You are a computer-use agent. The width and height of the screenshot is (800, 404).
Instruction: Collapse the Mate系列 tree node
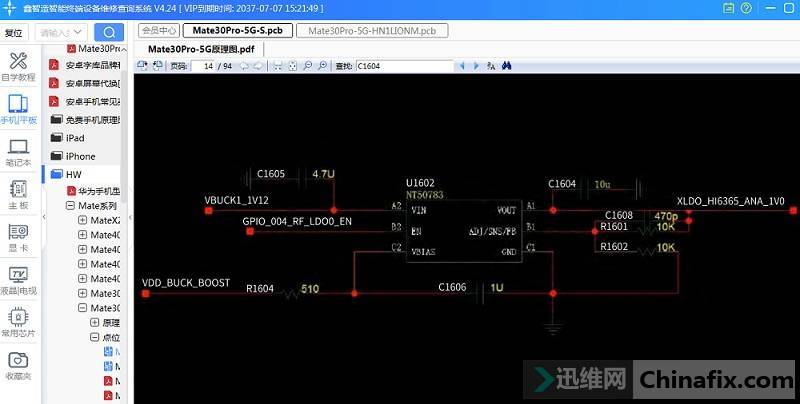tap(70, 205)
